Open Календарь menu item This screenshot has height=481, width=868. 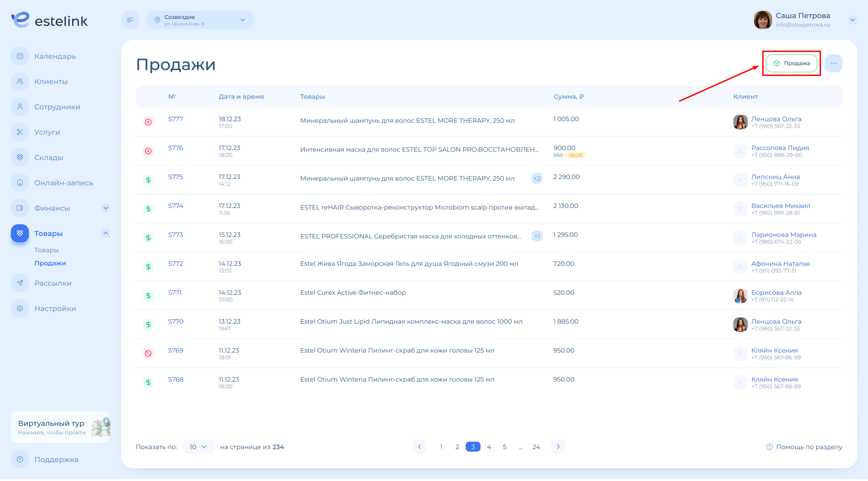coord(55,56)
